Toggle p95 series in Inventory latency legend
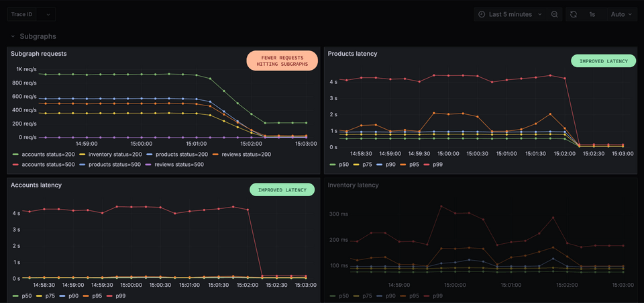Screen dimensions: 644x303 click(x=409, y=296)
